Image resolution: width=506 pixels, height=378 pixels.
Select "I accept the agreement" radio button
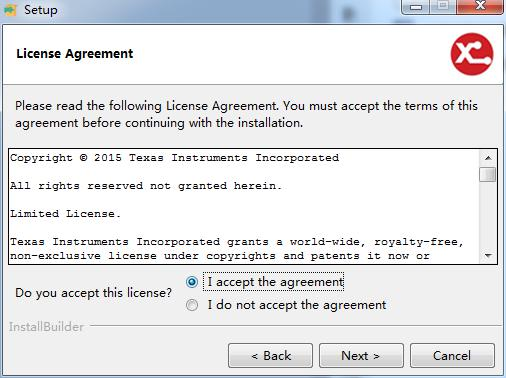pyautogui.click(x=192, y=282)
